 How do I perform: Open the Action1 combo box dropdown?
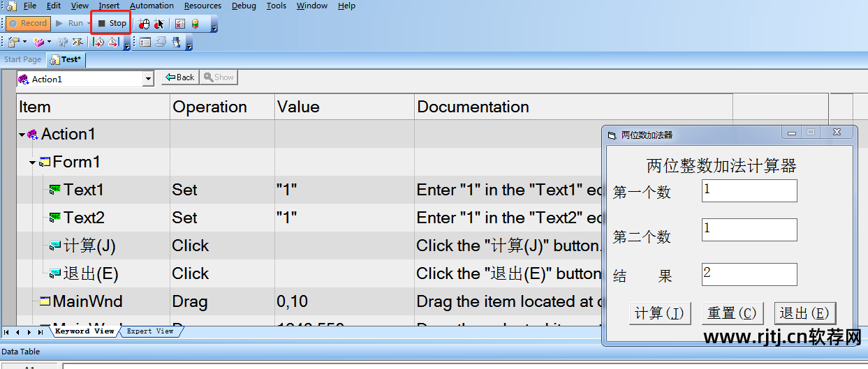pos(148,80)
